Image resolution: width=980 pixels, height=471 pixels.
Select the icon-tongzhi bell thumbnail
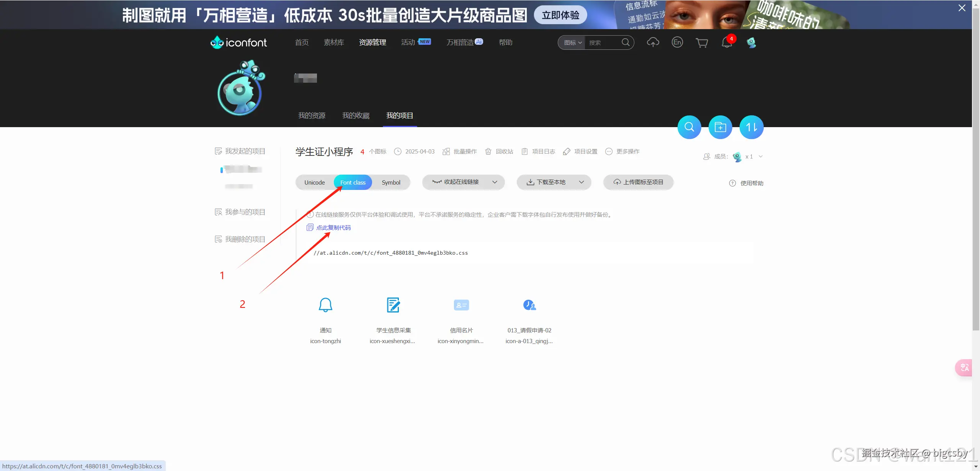coord(325,305)
